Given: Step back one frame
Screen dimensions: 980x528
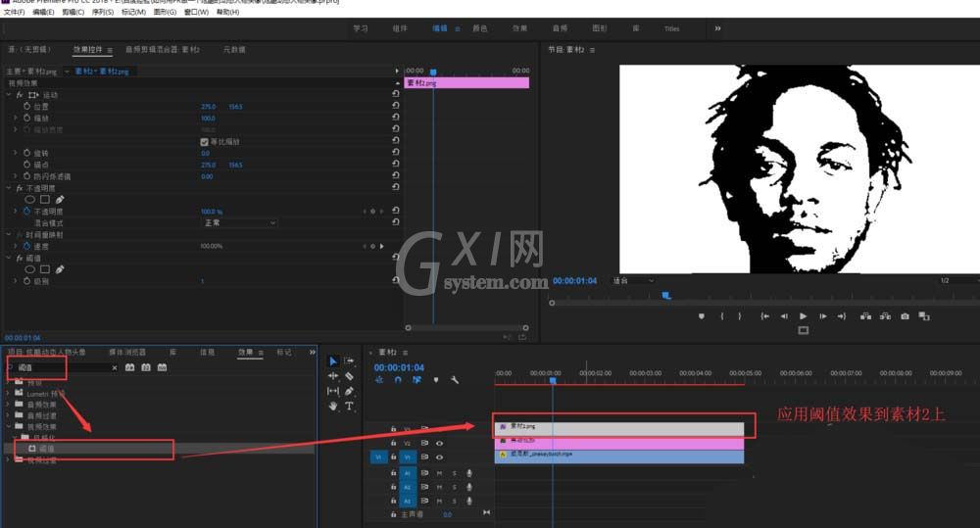Looking at the screenshot, I should [x=784, y=316].
